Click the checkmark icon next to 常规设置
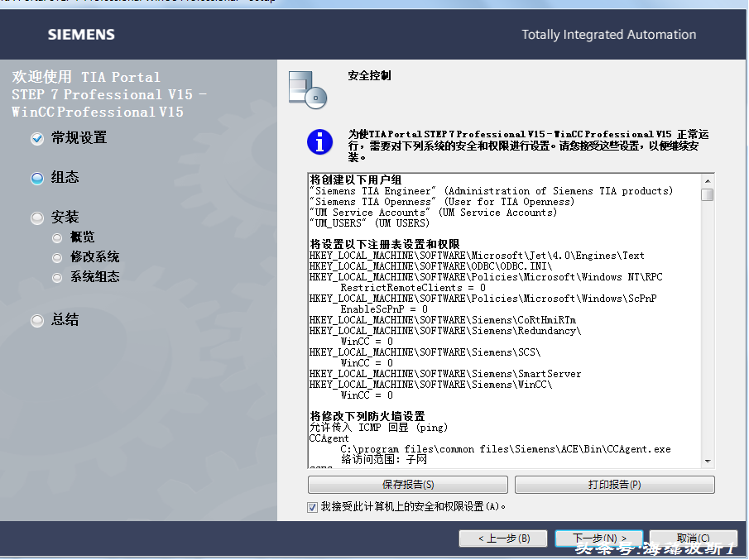749x560 pixels. (x=37, y=139)
